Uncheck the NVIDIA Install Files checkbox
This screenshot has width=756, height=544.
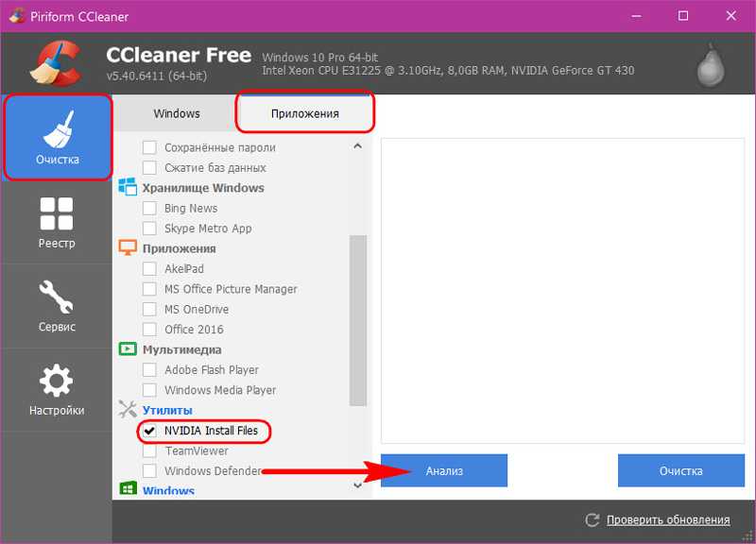click(149, 431)
